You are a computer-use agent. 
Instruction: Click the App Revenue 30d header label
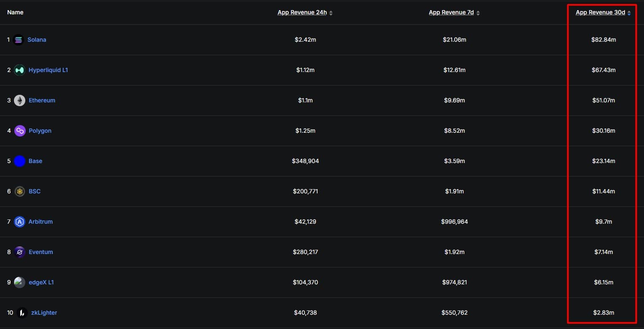[601, 13]
